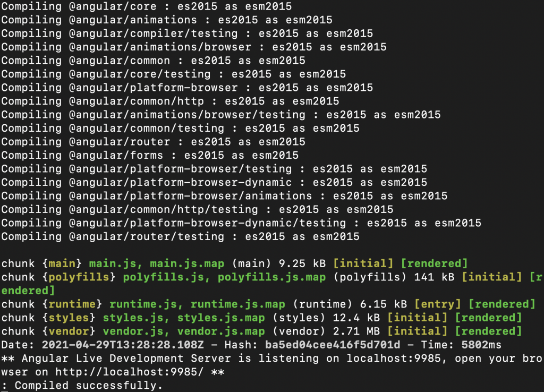Click @angular/animations/browser/testing package name
The image size is (544, 392).
(187, 115)
